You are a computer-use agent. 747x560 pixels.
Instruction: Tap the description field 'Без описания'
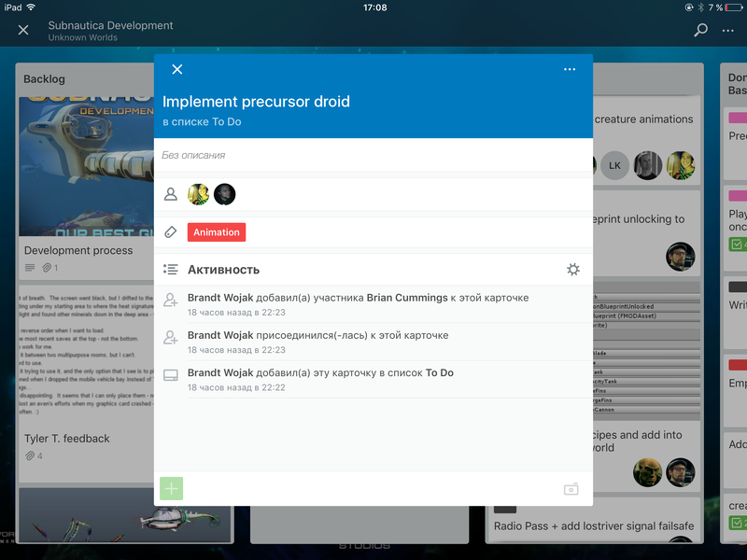click(x=193, y=155)
